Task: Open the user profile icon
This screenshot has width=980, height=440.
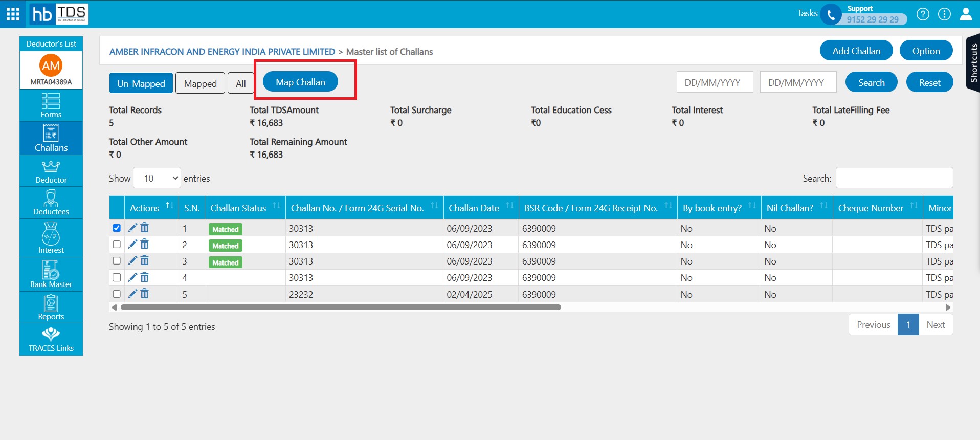Action: click(x=966, y=14)
